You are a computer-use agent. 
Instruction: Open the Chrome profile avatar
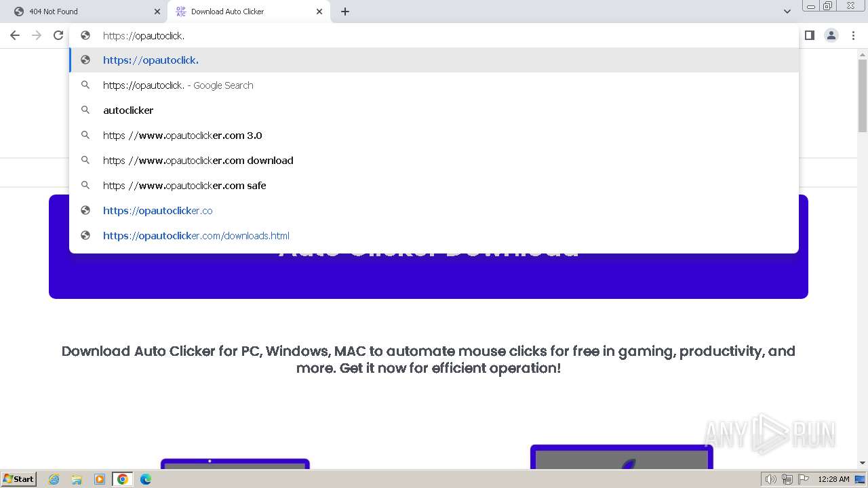pyautogui.click(x=831, y=35)
